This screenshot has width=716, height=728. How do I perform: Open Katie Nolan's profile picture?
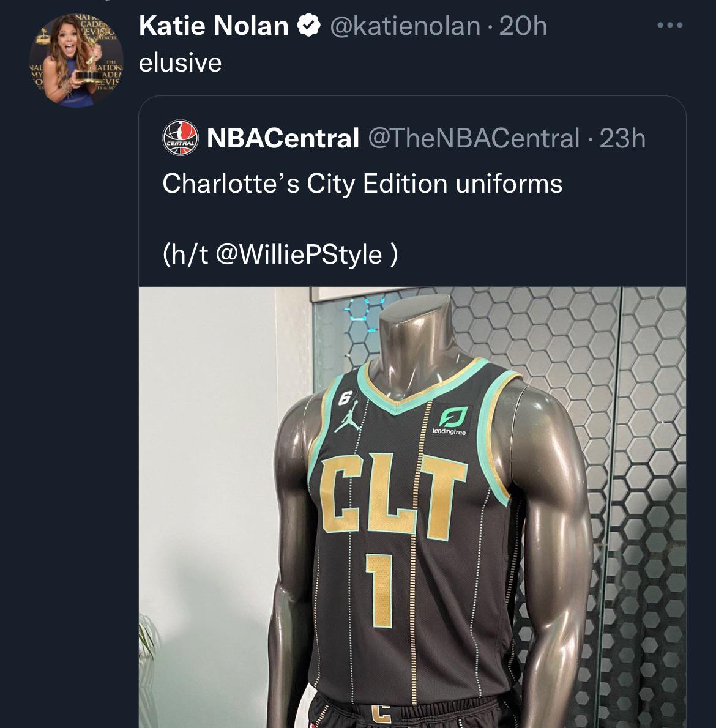77,58
